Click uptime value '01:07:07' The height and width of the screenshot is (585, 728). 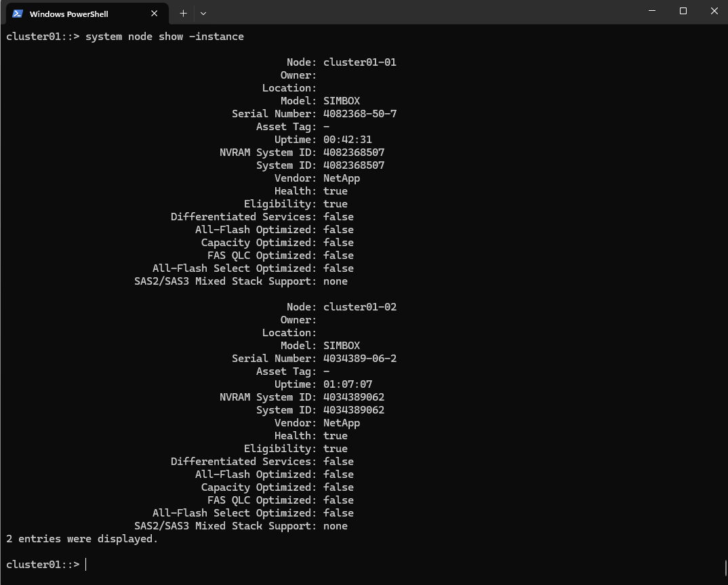(348, 384)
